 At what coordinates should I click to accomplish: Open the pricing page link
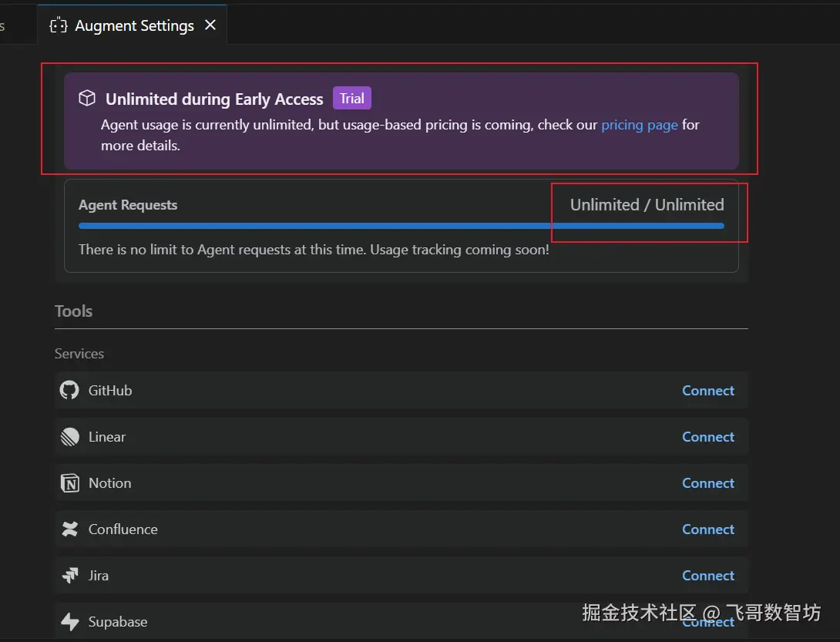(639, 125)
